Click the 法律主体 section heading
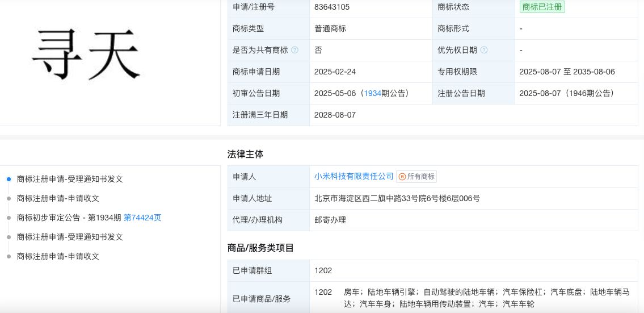 click(246, 155)
